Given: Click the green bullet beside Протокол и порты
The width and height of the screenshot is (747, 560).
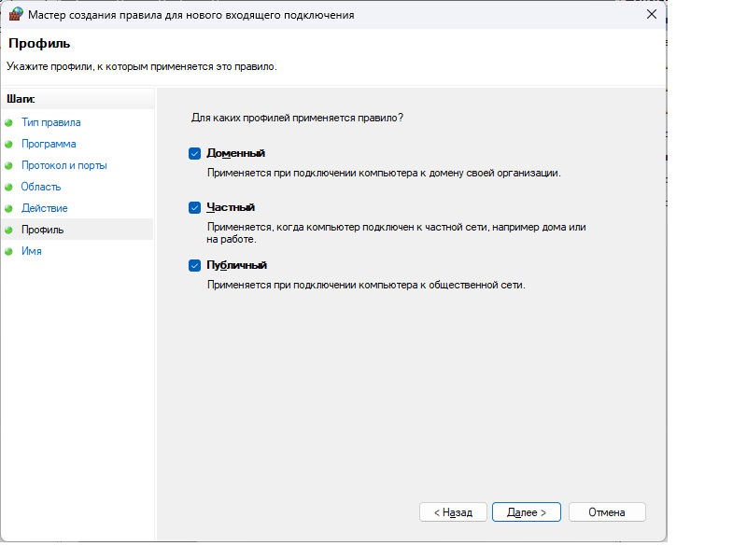Looking at the screenshot, I should pyautogui.click(x=9, y=165).
